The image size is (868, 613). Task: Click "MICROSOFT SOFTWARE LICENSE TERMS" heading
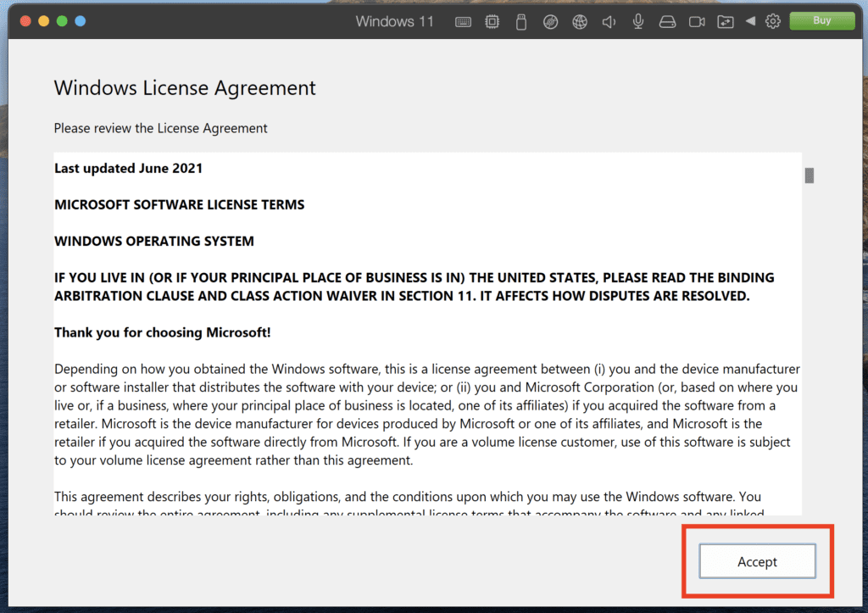tap(180, 205)
